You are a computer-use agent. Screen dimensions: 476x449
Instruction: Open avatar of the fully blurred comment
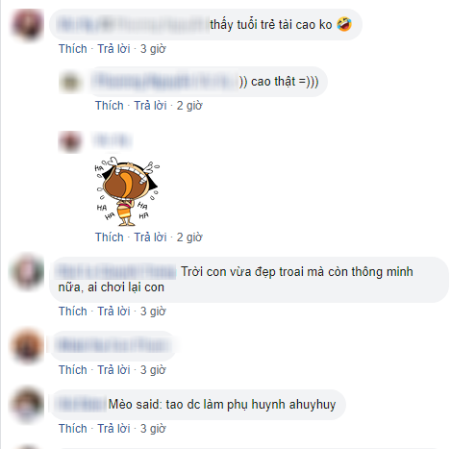click(27, 346)
